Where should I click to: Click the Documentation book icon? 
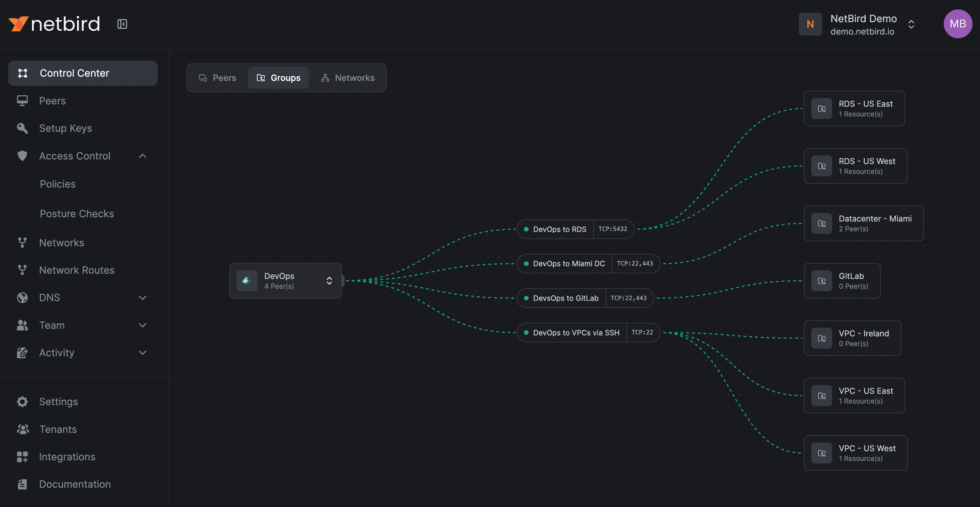click(x=23, y=484)
